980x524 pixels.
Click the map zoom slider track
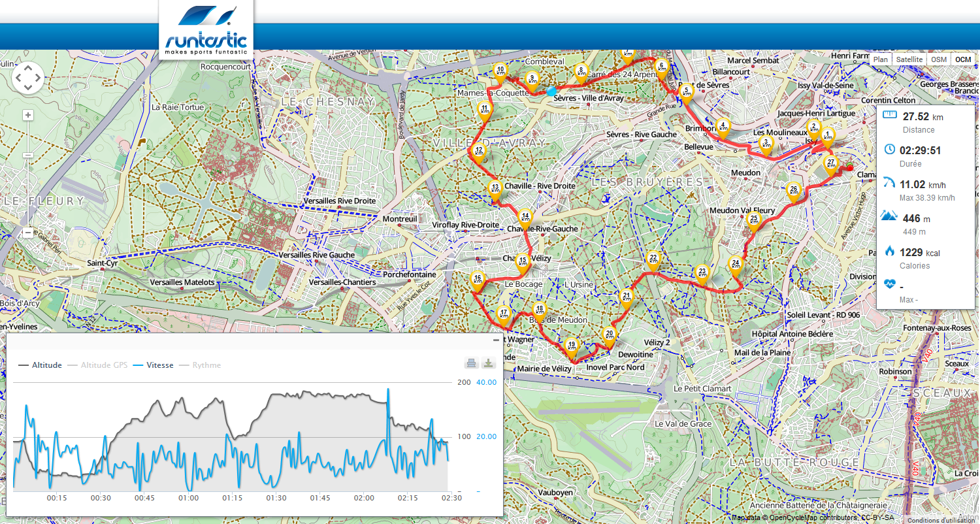click(28, 174)
